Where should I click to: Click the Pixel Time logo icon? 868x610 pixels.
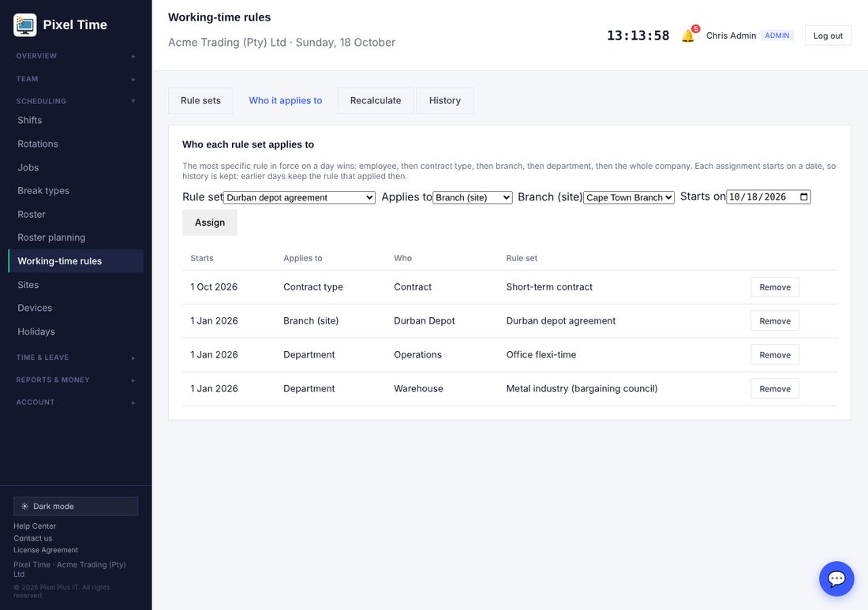[25, 25]
